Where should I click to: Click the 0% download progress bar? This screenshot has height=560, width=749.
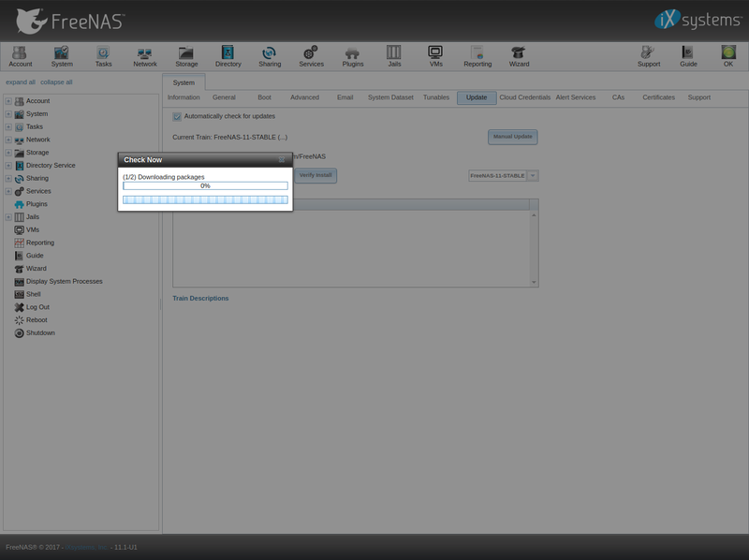[205, 185]
